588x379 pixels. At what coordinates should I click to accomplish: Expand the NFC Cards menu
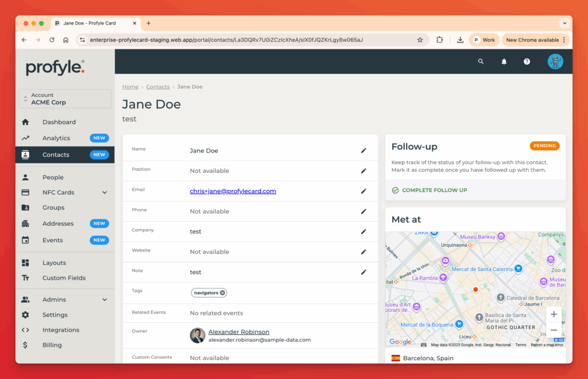[105, 192]
